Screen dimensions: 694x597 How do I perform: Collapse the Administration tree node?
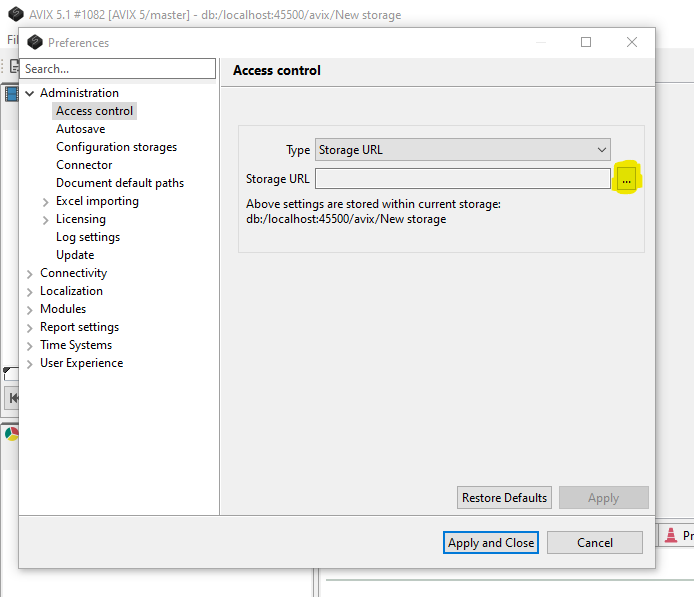29,93
